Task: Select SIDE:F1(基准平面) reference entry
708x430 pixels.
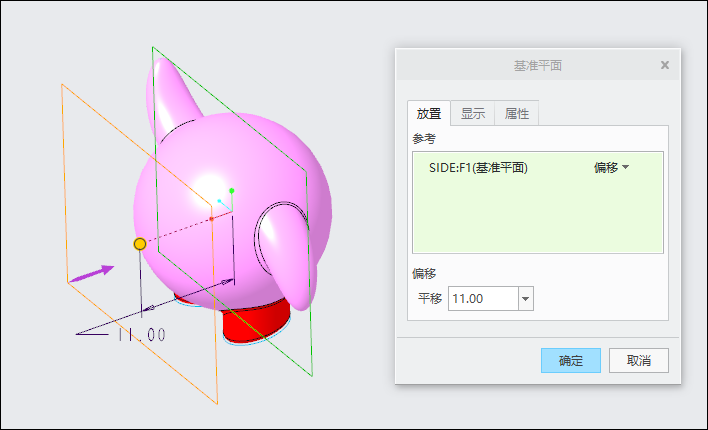Action: point(478,168)
